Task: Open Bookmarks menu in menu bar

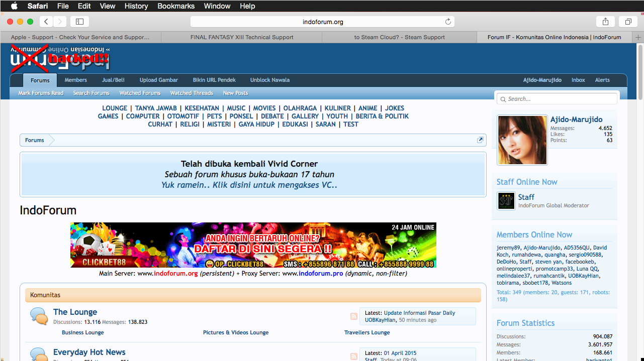Action: tap(176, 6)
